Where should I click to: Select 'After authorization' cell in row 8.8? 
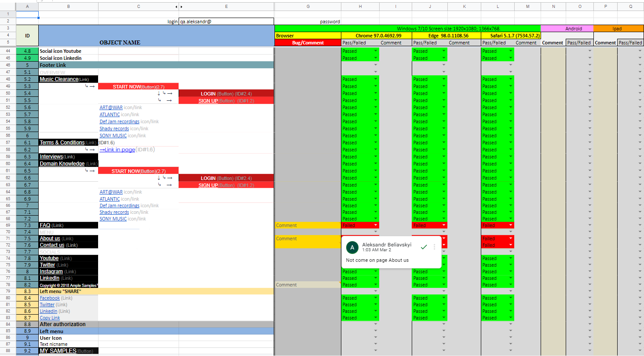pyautogui.click(x=69, y=324)
